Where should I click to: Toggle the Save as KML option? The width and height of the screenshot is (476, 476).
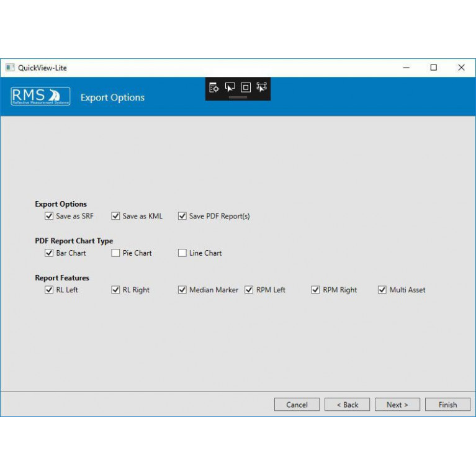115,217
